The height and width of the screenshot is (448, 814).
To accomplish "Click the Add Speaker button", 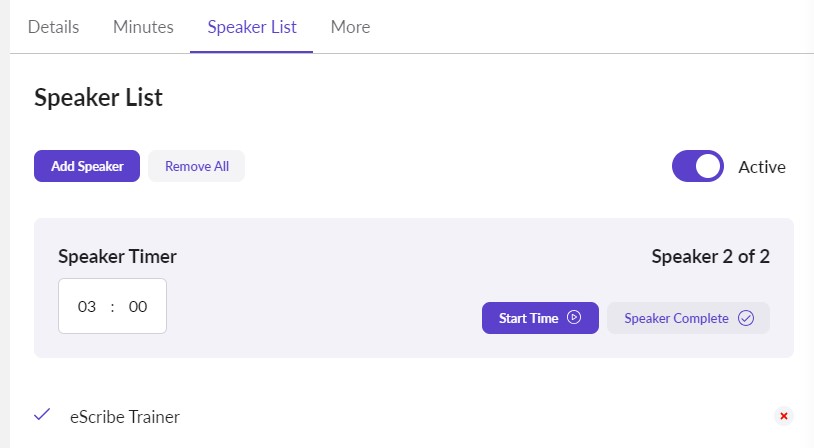I will [87, 166].
